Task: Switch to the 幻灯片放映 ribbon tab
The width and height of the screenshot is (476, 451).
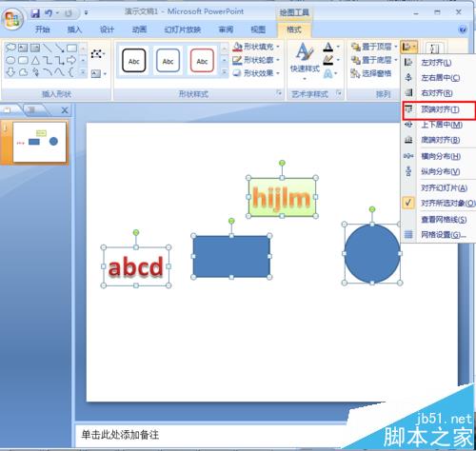Action: pos(183,29)
